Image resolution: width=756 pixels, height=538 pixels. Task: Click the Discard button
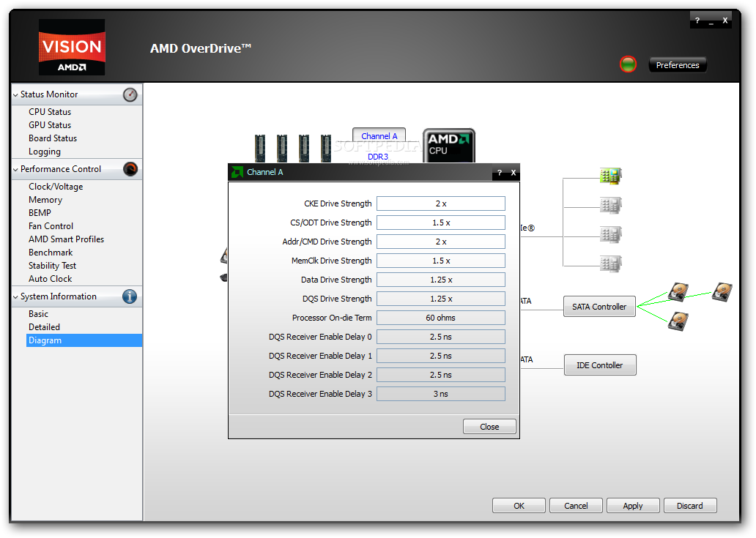pos(690,506)
